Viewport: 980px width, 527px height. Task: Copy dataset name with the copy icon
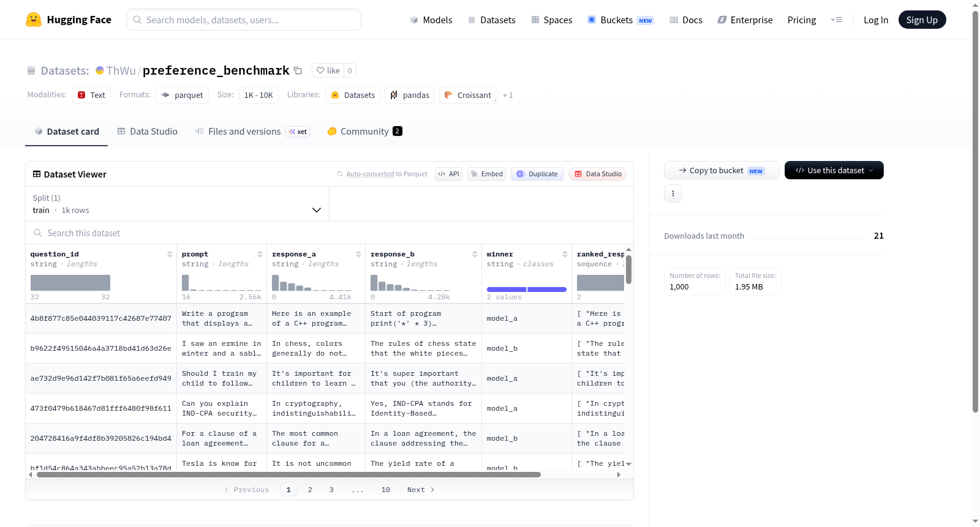pyautogui.click(x=298, y=70)
